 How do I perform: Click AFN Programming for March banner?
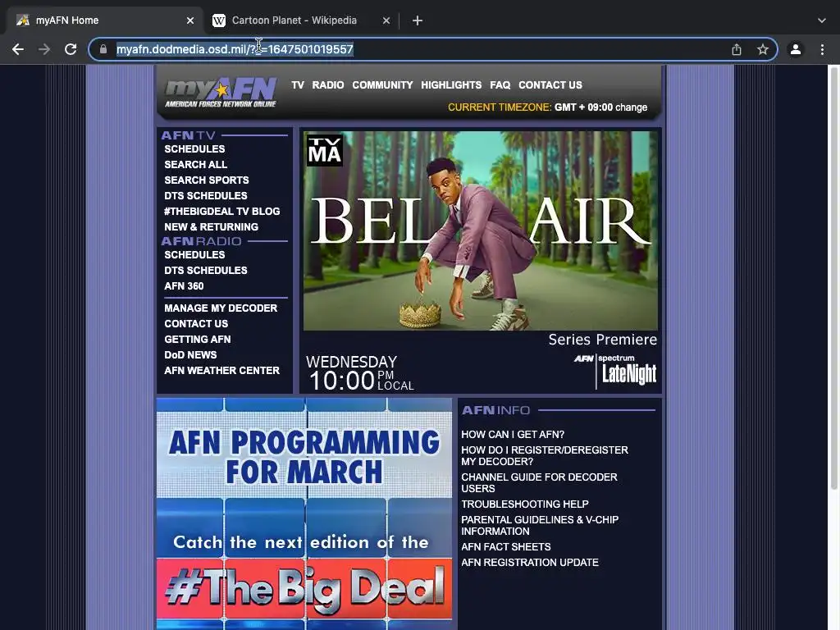(304, 514)
